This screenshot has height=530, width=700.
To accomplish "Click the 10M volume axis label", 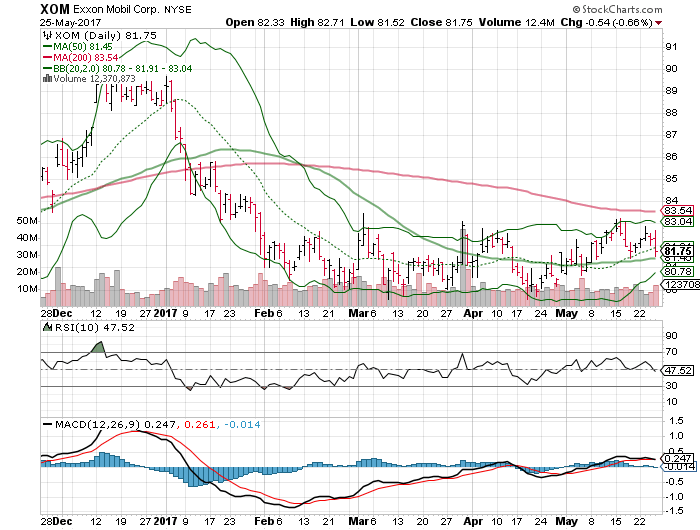I will 27,288.
